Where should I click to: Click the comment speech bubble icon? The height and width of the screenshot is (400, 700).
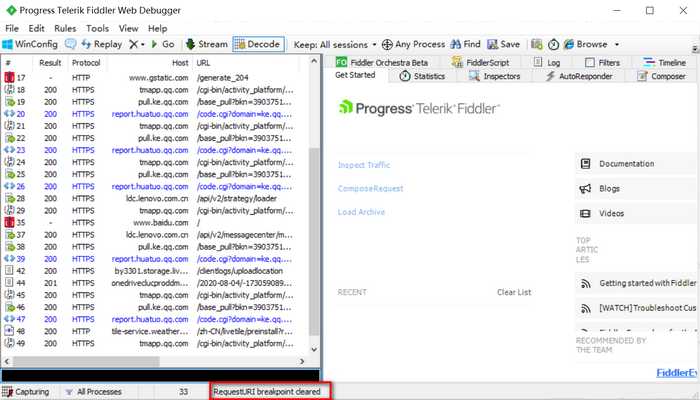pyautogui.click(x=70, y=44)
